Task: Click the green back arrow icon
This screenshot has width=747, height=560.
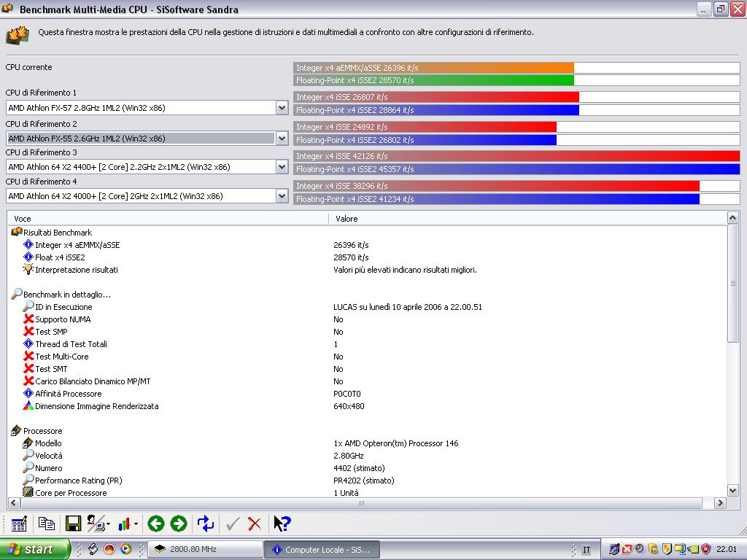Action: pos(156,524)
